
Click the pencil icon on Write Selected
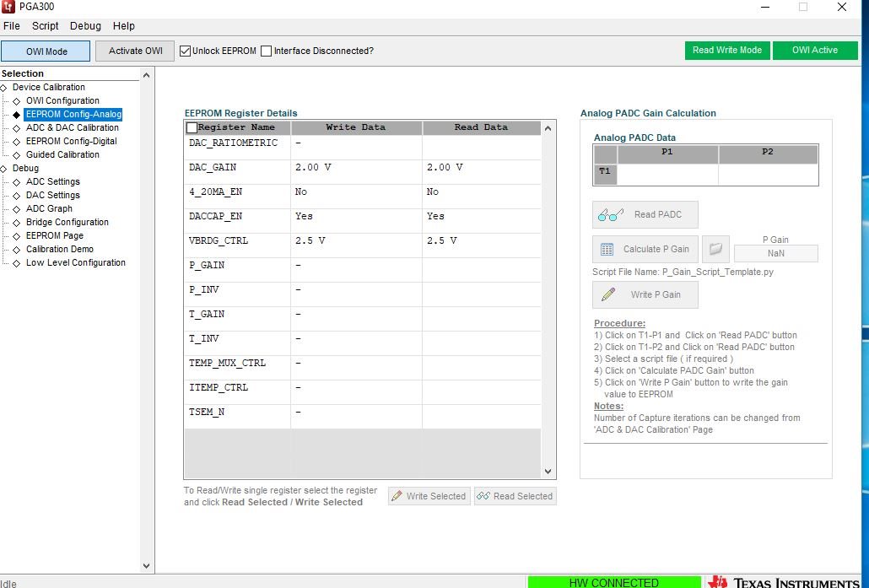point(397,496)
